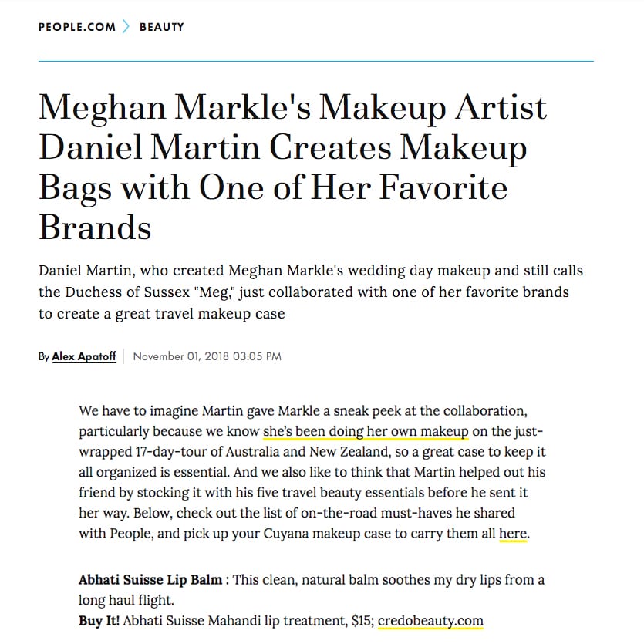Click the vertical separator between author and date

point(124,356)
